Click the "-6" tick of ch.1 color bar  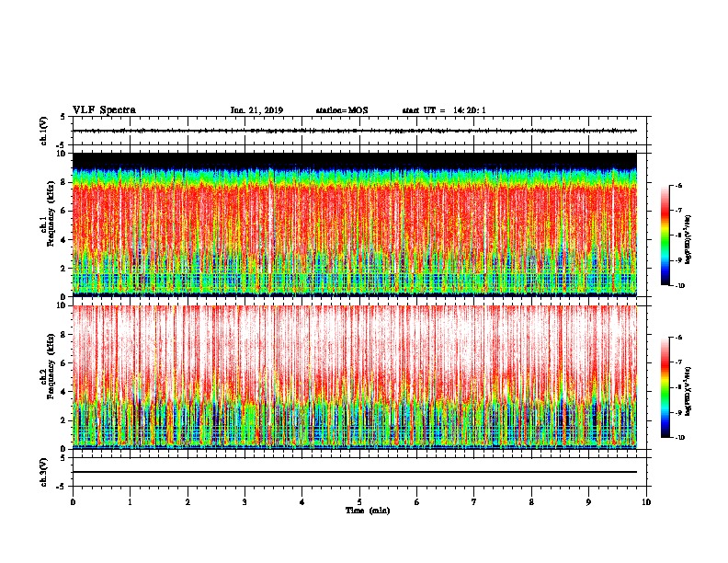pyautogui.click(x=678, y=185)
